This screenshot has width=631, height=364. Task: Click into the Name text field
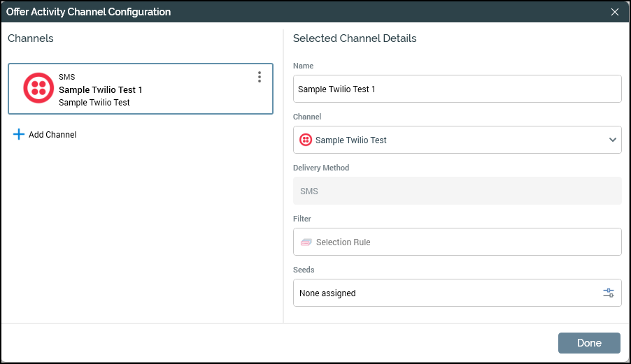coord(456,89)
